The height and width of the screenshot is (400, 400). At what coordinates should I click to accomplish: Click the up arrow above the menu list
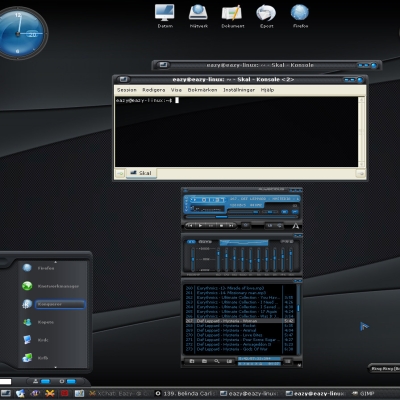tap(55, 262)
